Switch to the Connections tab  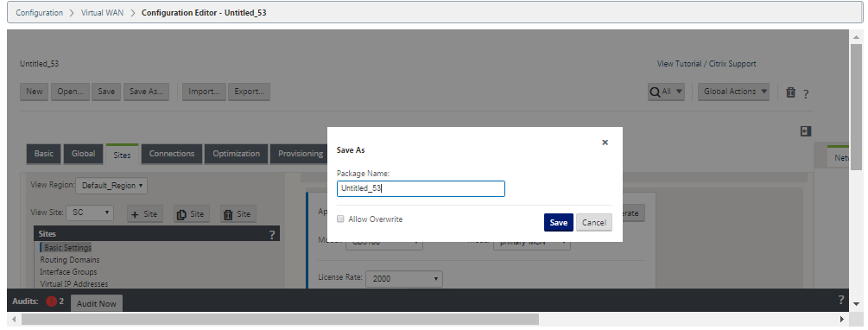point(172,154)
